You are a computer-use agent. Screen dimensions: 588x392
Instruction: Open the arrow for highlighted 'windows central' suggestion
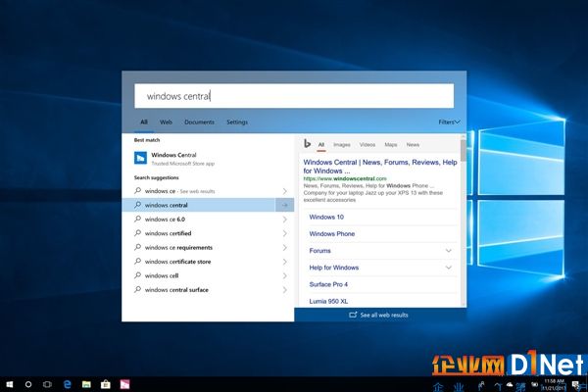(x=284, y=205)
